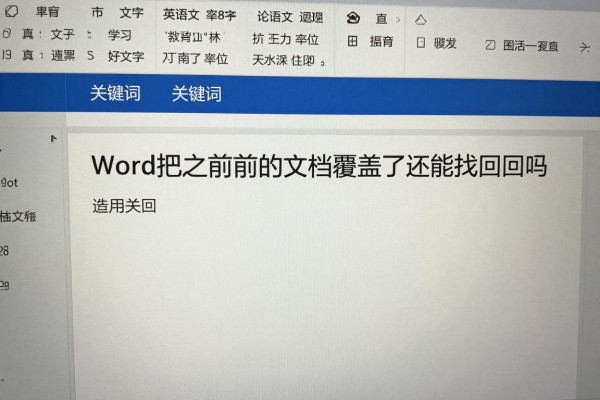600x400 pixels.
Task: Click the small arrow marker above 9ot
Action: (x=53, y=139)
